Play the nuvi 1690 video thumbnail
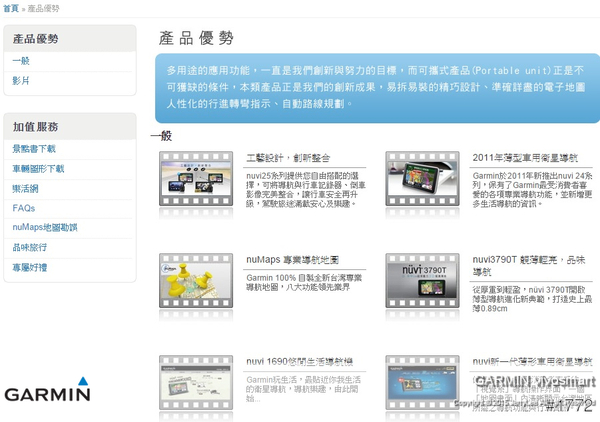 [196, 383]
